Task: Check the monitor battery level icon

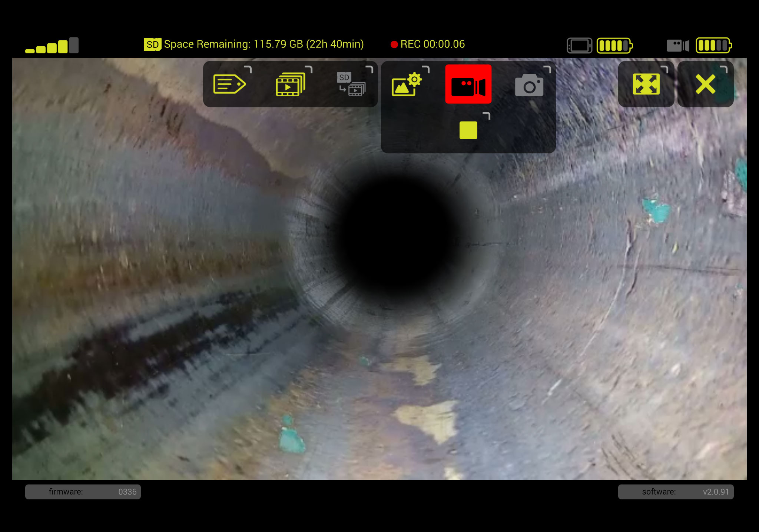Action: pyautogui.click(x=613, y=45)
